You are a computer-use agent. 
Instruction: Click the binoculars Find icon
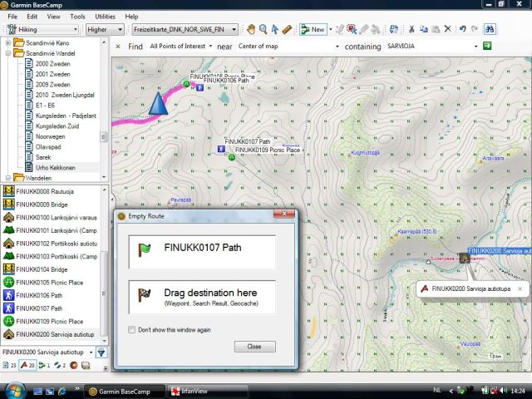(490, 29)
